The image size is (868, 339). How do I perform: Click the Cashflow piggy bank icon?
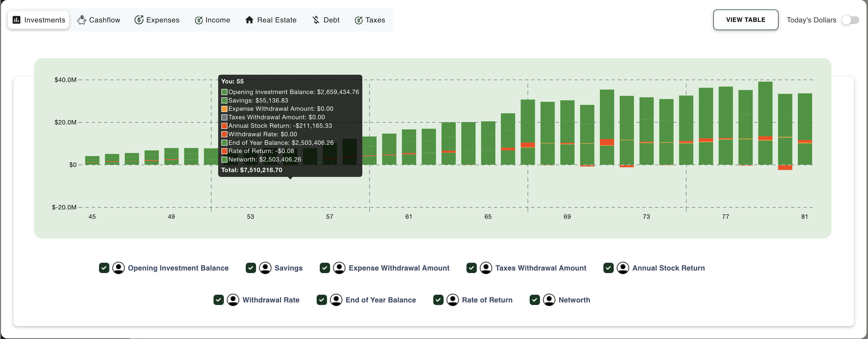81,20
